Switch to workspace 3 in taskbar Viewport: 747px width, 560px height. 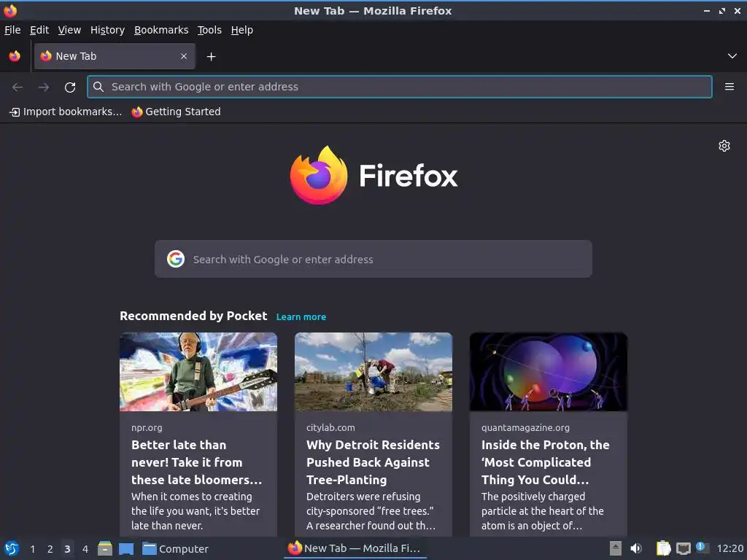tap(67, 549)
